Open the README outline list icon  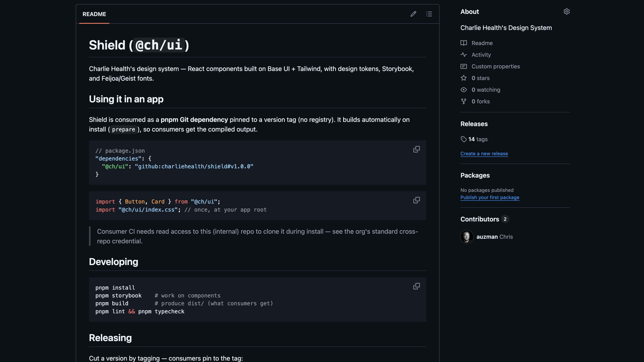pos(429,14)
